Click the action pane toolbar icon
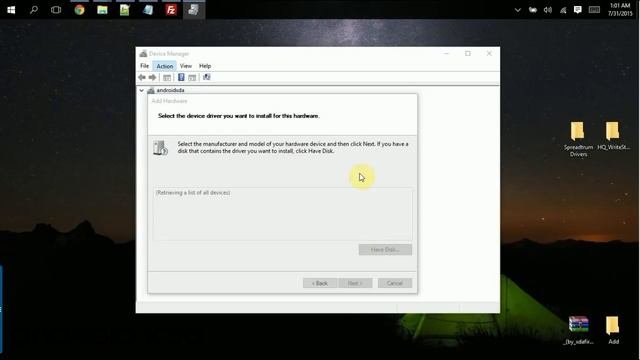Screen dimensions: 640x360 click(192, 78)
